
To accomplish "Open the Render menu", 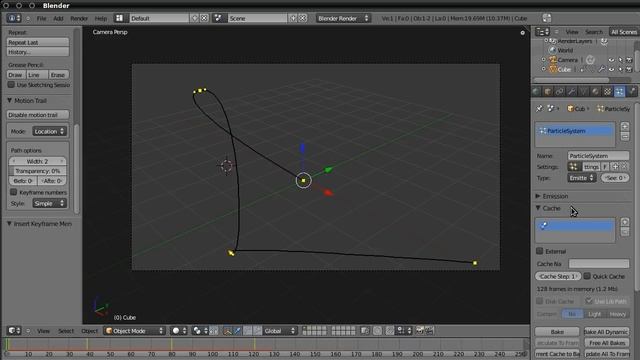I will (79, 18).
